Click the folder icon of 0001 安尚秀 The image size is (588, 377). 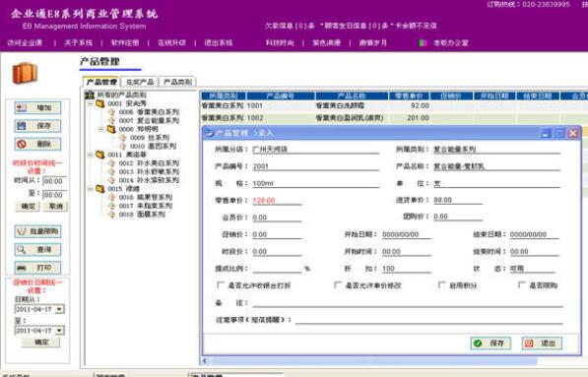(100, 103)
